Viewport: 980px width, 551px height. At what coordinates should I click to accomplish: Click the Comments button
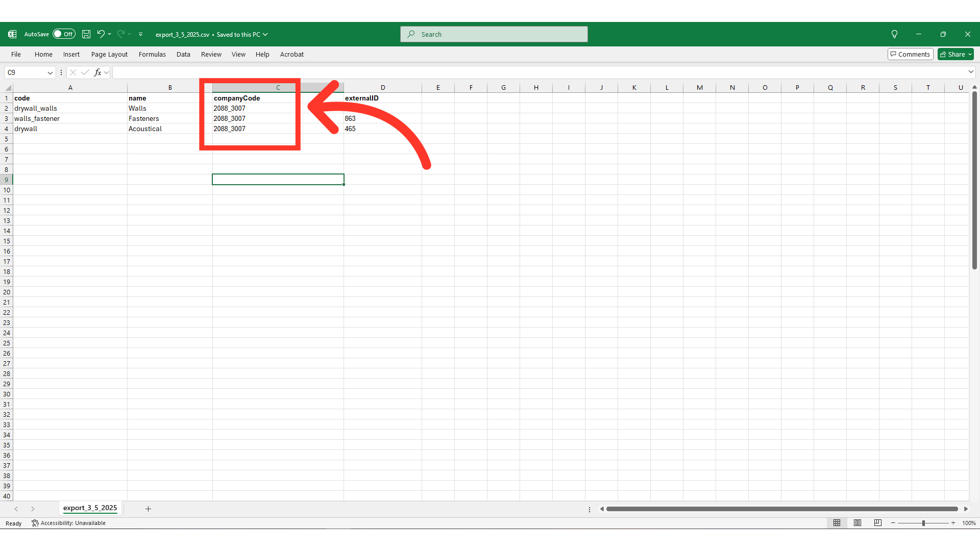(910, 54)
